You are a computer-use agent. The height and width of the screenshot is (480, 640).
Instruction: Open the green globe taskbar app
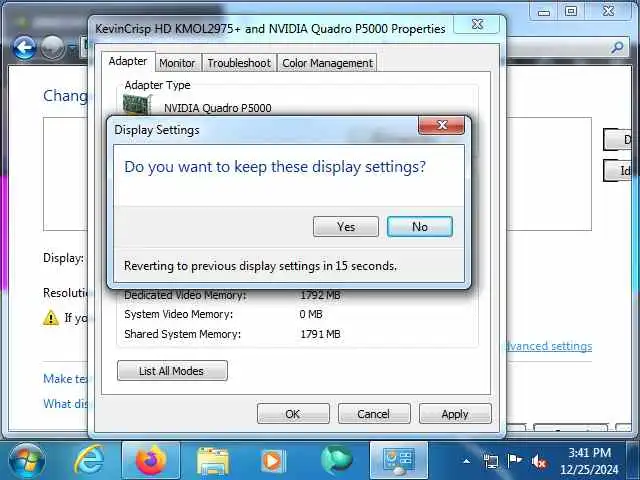click(336, 460)
